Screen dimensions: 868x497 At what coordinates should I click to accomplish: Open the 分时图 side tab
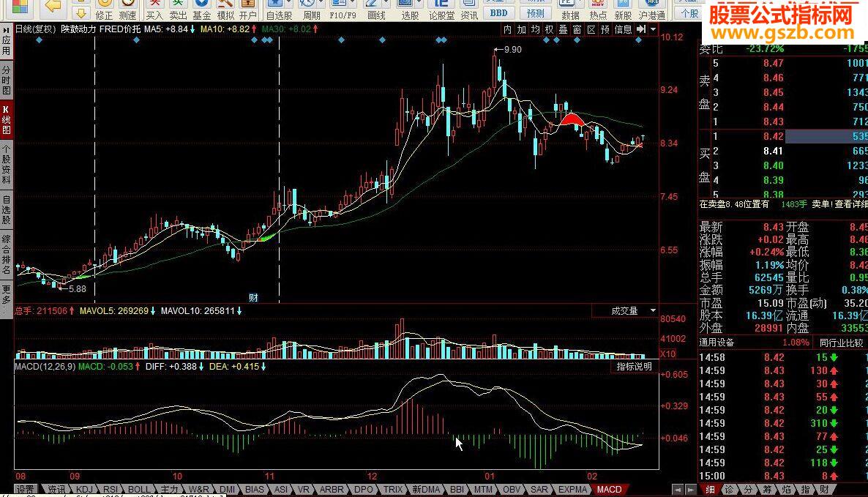pos(6,81)
